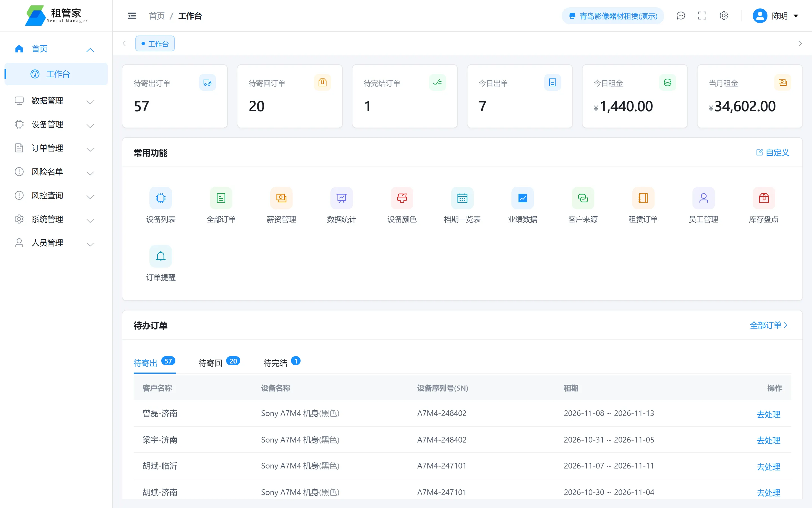812x508 pixels.
Task: Expand the 系统管理 menu
Action: 56,219
